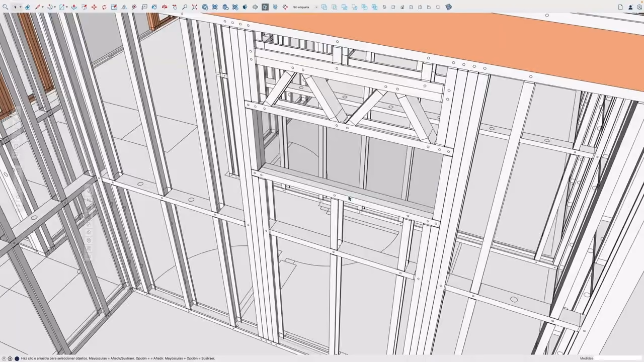Image resolution: width=644 pixels, height=362 pixels.
Task: Click the first solid tools icon (Outer Shell)
Action: tap(324, 7)
